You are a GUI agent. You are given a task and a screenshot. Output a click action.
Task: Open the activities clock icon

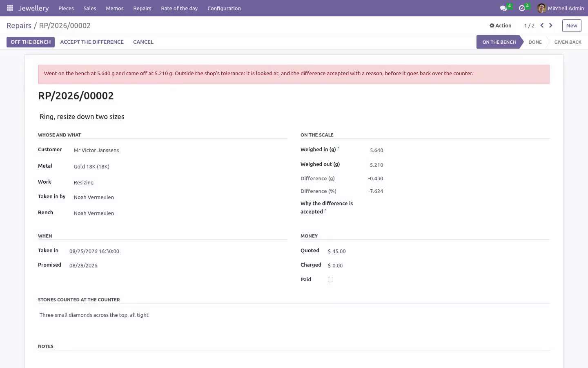pyautogui.click(x=522, y=8)
